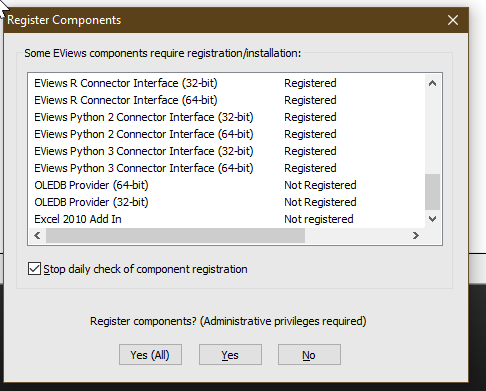The width and height of the screenshot is (486, 391).
Task: Click Not registered status of Excel Add In
Action: 319,219
